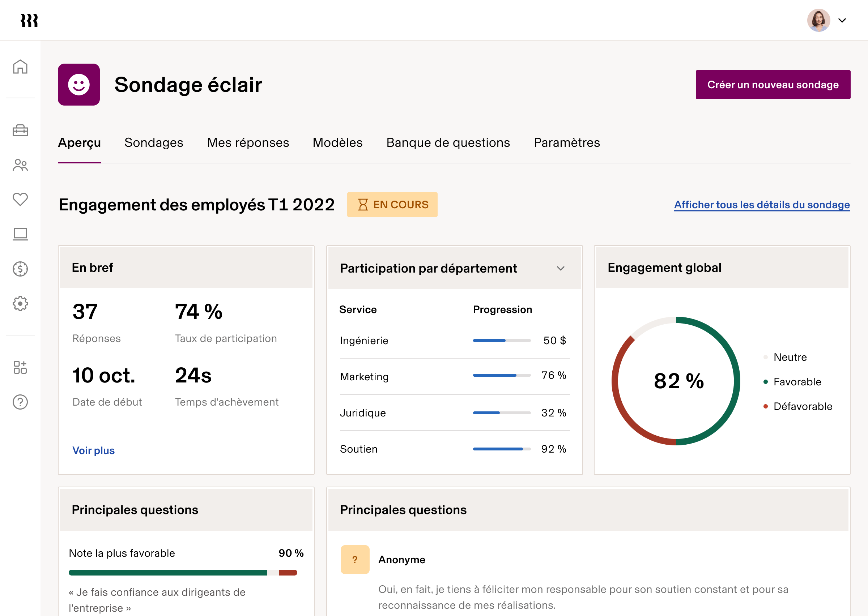This screenshot has height=616, width=868.
Task: Click the smiley Sondage éclair app icon
Action: 79,85
